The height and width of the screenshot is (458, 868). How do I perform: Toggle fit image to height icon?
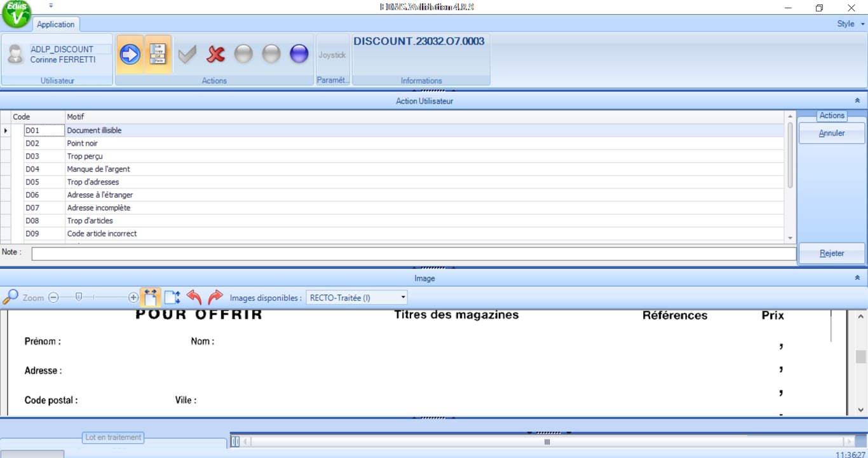(172, 297)
